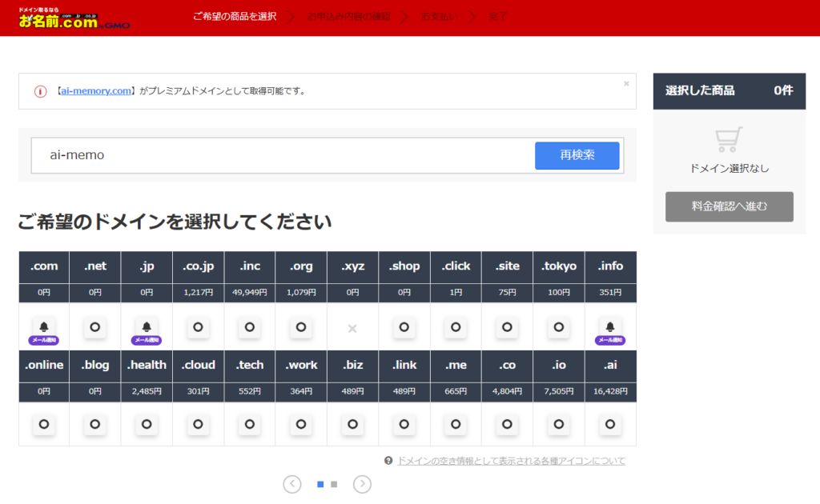Click the question mark help icon
This screenshot has height=504, width=820.
coord(388,461)
